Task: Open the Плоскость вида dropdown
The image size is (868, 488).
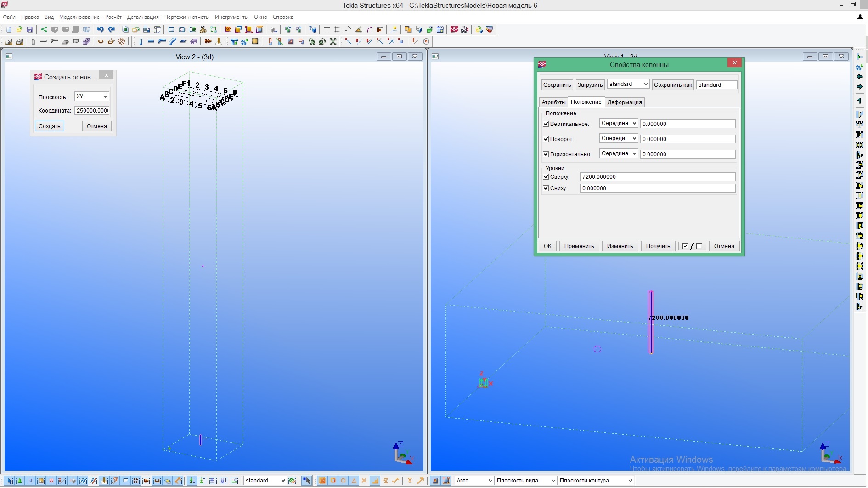Action: [525, 480]
